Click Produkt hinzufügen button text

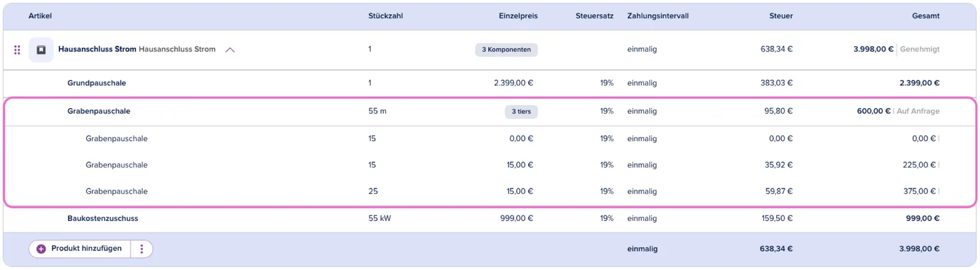pyautogui.click(x=86, y=249)
